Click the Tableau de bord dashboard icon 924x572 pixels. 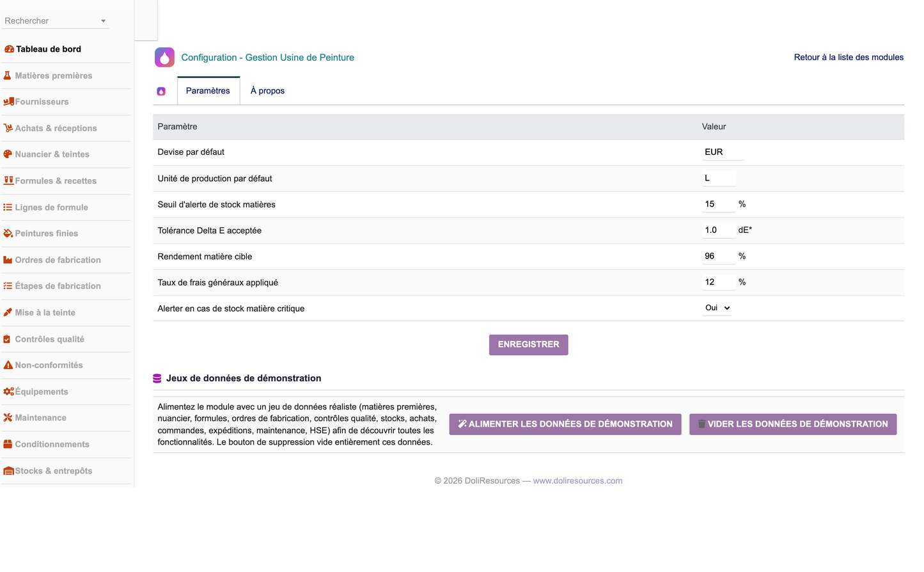pyautogui.click(x=9, y=49)
